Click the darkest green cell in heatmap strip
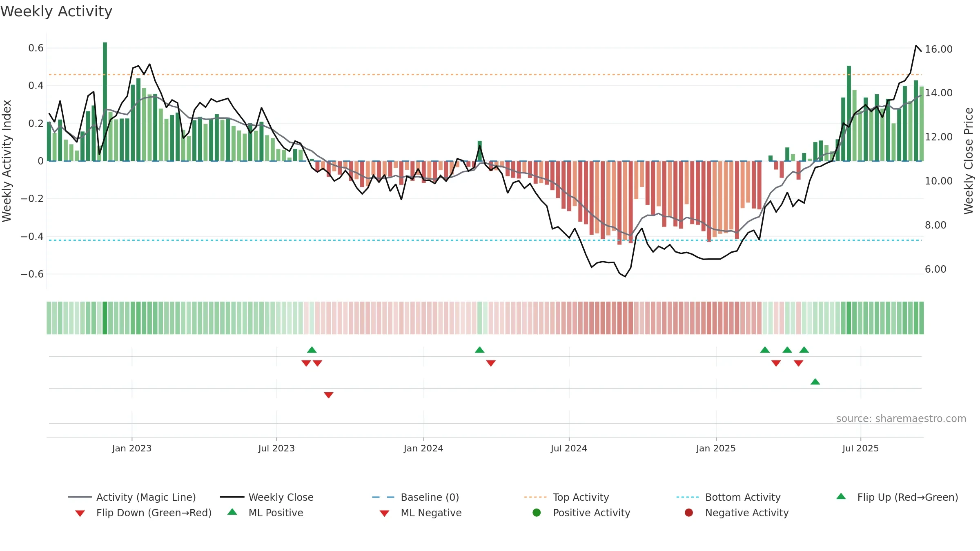The image size is (980, 551). click(105, 318)
